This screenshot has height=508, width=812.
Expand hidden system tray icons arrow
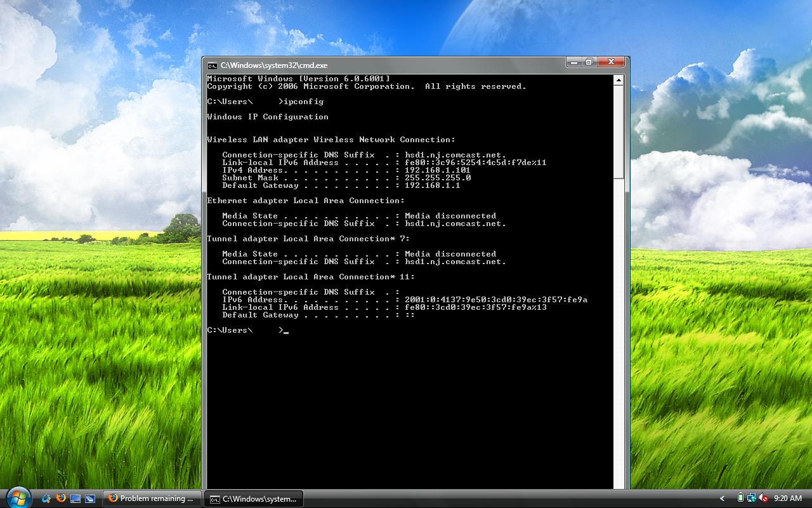722,498
